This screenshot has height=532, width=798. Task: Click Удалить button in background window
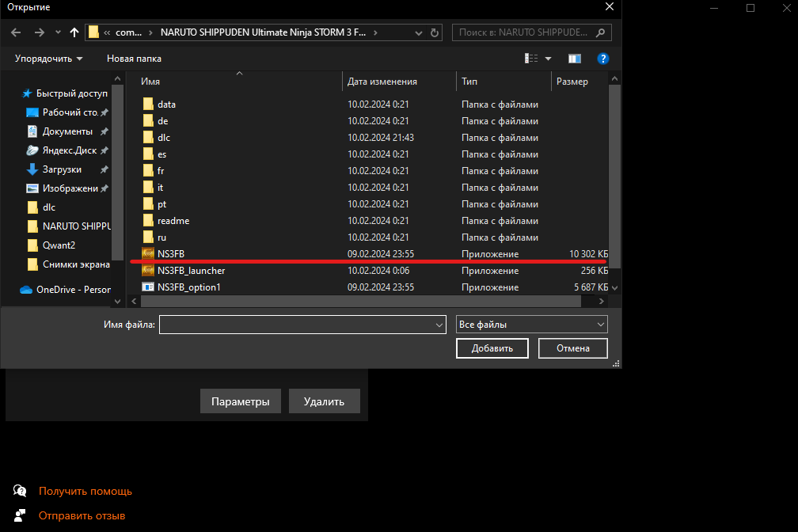(x=325, y=401)
